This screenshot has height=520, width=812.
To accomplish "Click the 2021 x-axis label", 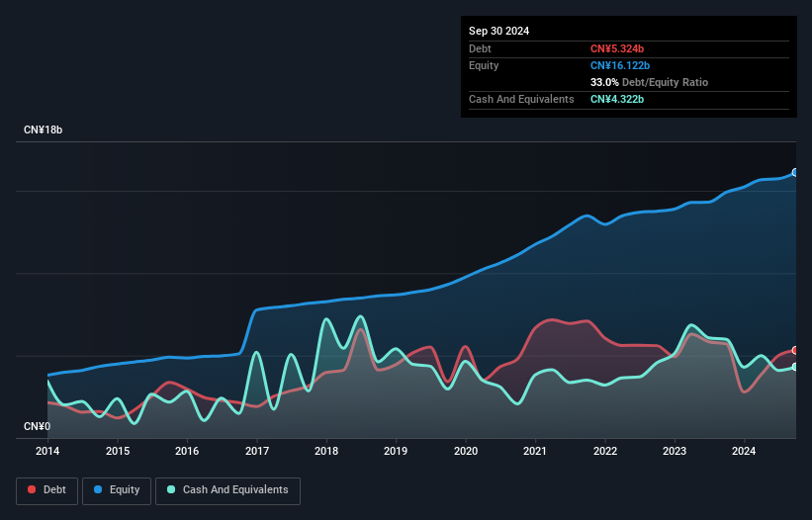I will [x=535, y=451].
